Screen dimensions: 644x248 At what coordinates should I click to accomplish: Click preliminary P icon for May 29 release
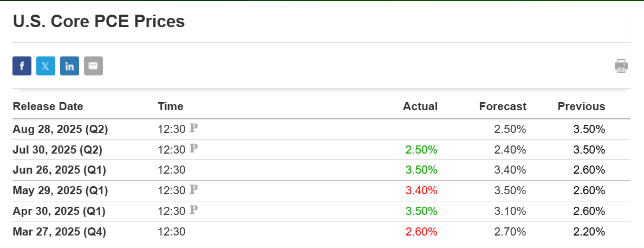point(194,190)
